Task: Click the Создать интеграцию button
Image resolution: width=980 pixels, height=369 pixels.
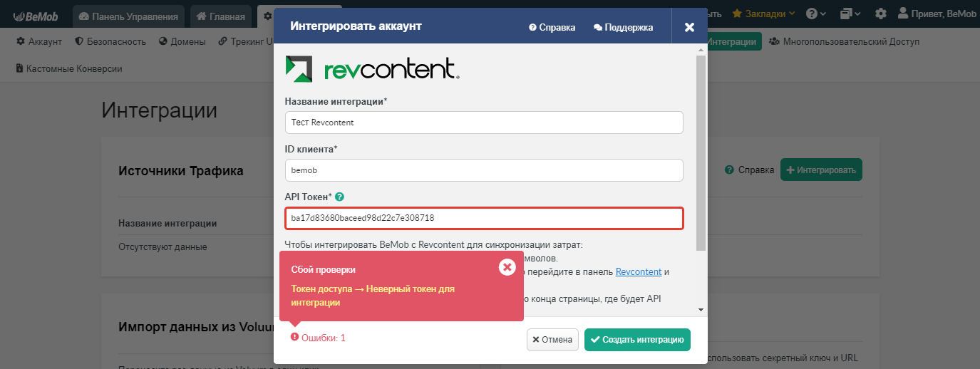Action: tap(638, 340)
